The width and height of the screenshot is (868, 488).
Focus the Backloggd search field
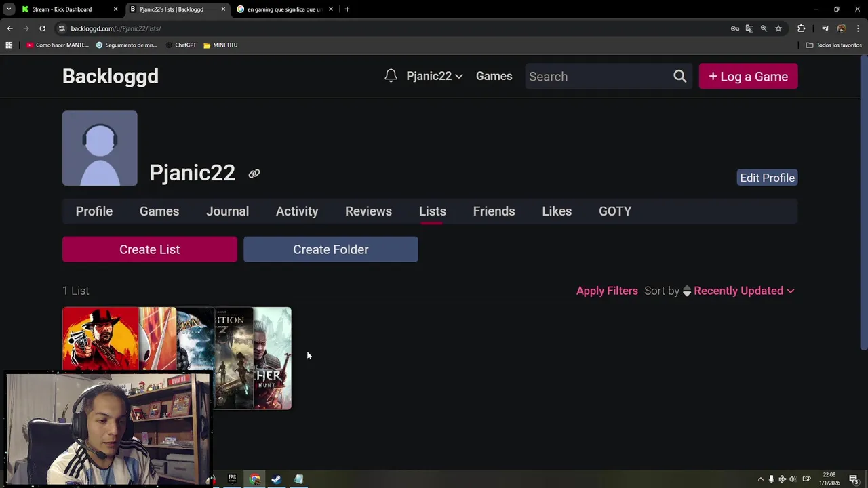tap(598, 77)
